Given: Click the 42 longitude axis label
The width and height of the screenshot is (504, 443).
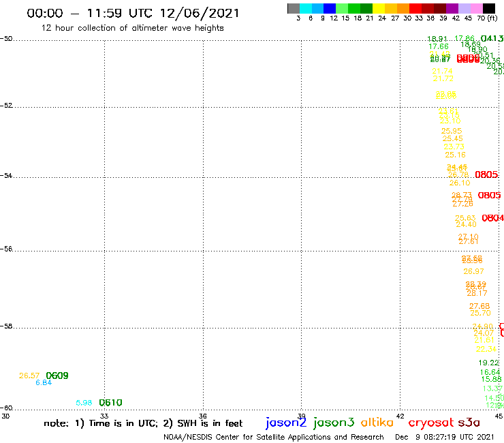Looking at the screenshot, I should (400, 416).
